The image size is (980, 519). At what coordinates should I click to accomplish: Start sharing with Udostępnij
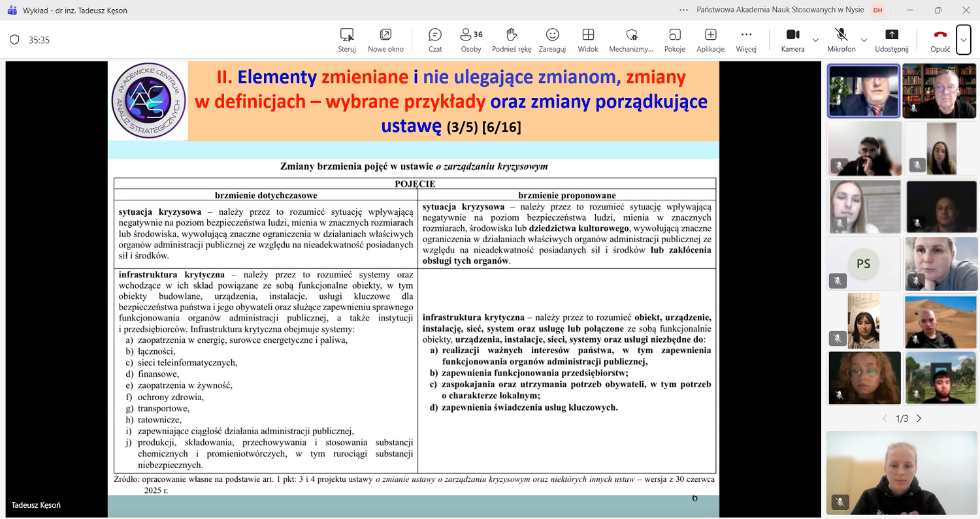pos(892,40)
